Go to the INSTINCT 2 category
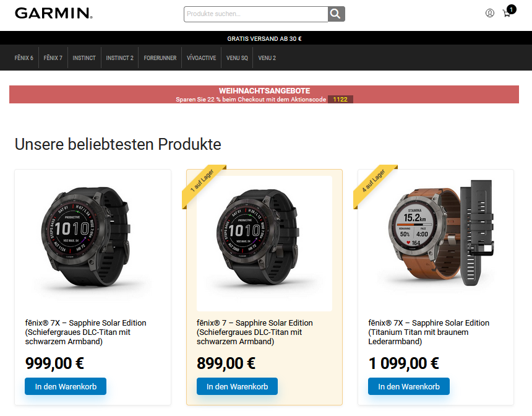The image size is (532, 416). 120,58
